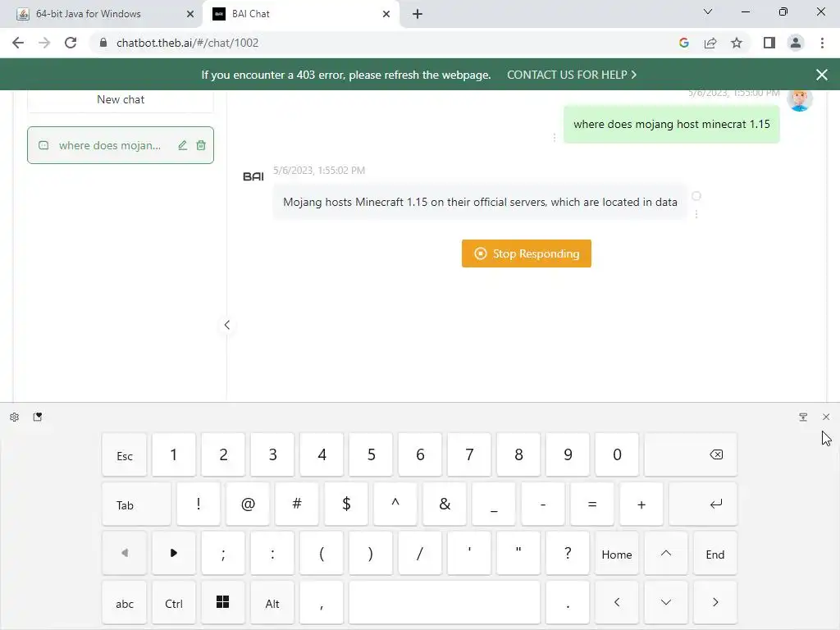Go forward in browser history

(x=44, y=43)
